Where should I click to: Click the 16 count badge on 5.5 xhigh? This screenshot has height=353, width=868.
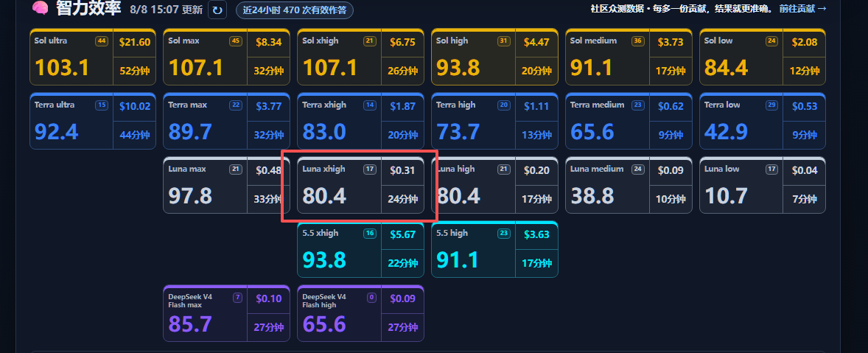click(x=369, y=234)
